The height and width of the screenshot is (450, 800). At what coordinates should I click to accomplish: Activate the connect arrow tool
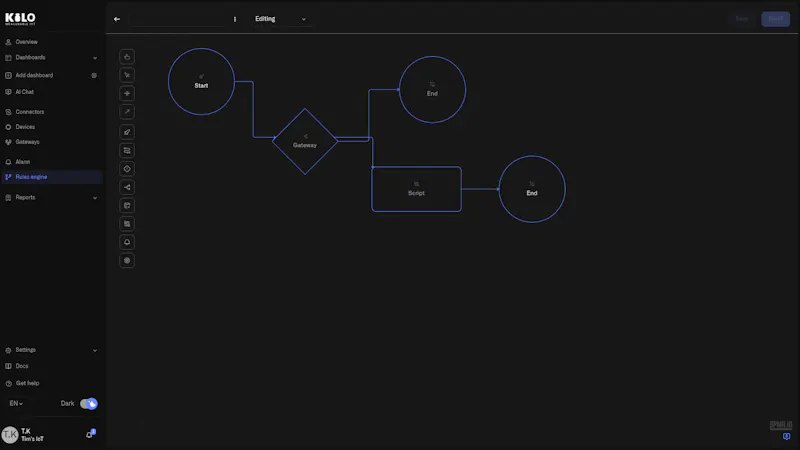coord(127,112)
